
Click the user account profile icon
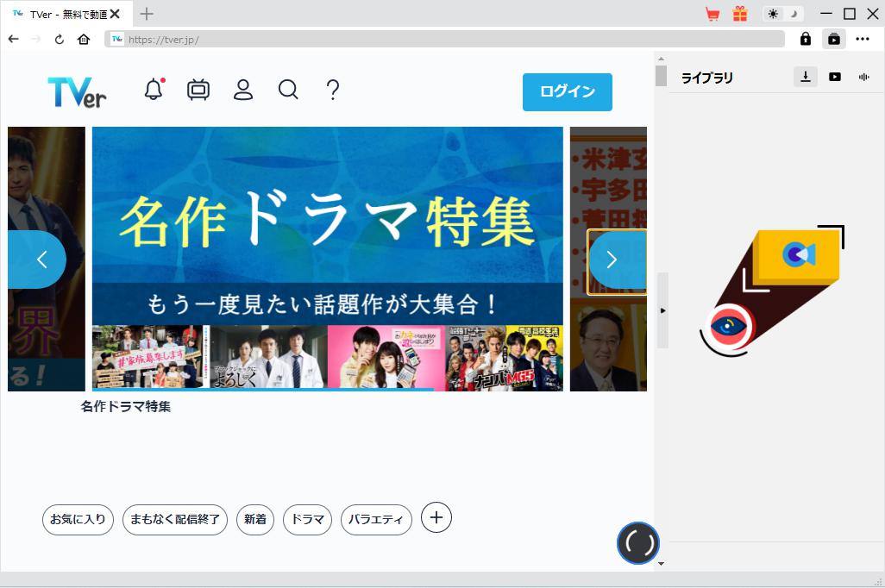click(x=243, y=90)
